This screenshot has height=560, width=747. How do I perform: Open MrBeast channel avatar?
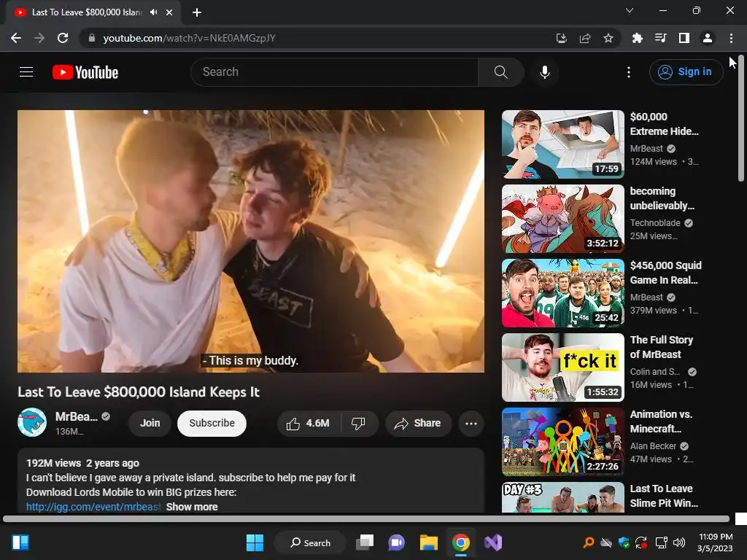(x=32, y=422)
